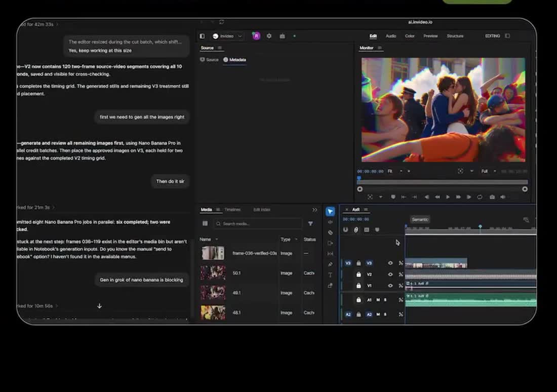Viewport: 557px width, 392px height.
Task: Close the AxR timeline tab
Action: click(347, 210)
